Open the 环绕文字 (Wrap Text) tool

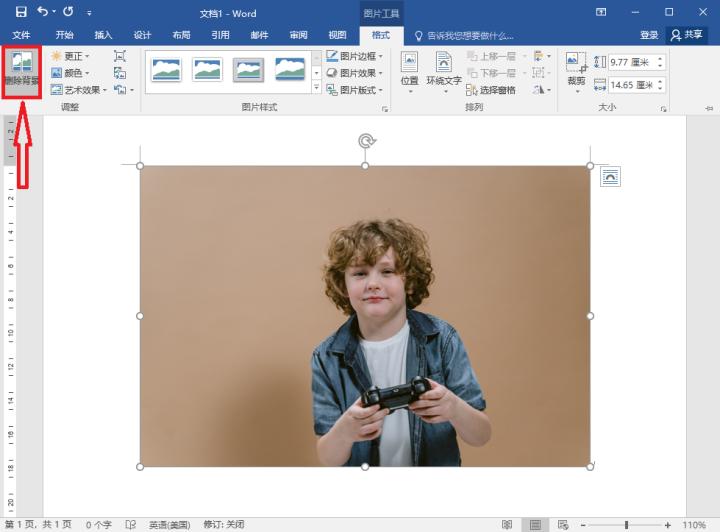click(443, 71)
